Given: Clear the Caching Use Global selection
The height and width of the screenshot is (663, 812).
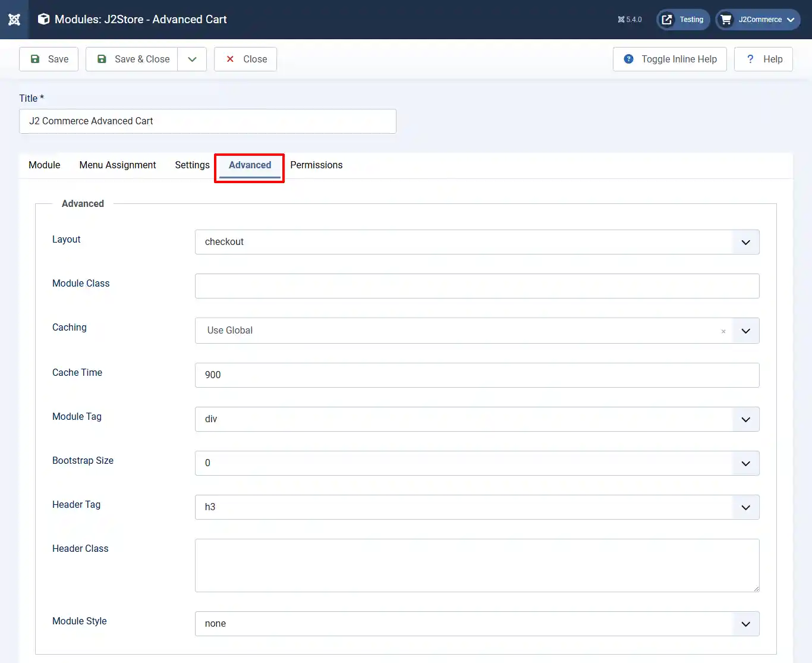Looking at the screenshot, I should [x=723, y=331].
